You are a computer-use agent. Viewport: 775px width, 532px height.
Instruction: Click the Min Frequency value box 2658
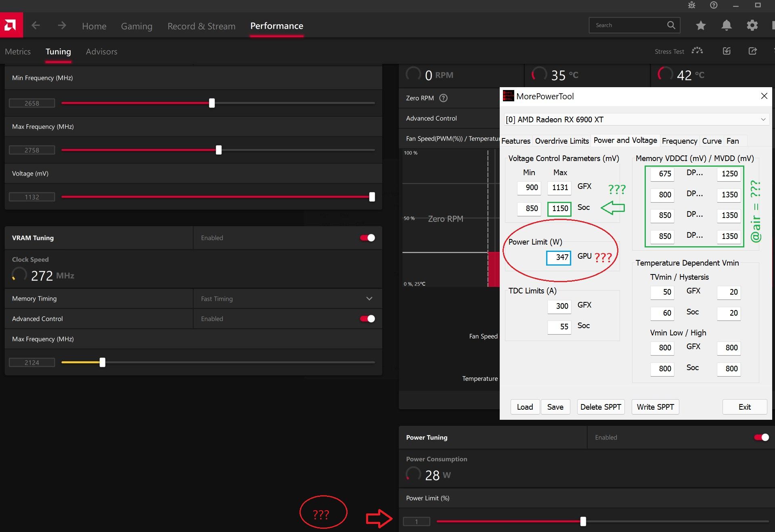[x=32, y=103]
